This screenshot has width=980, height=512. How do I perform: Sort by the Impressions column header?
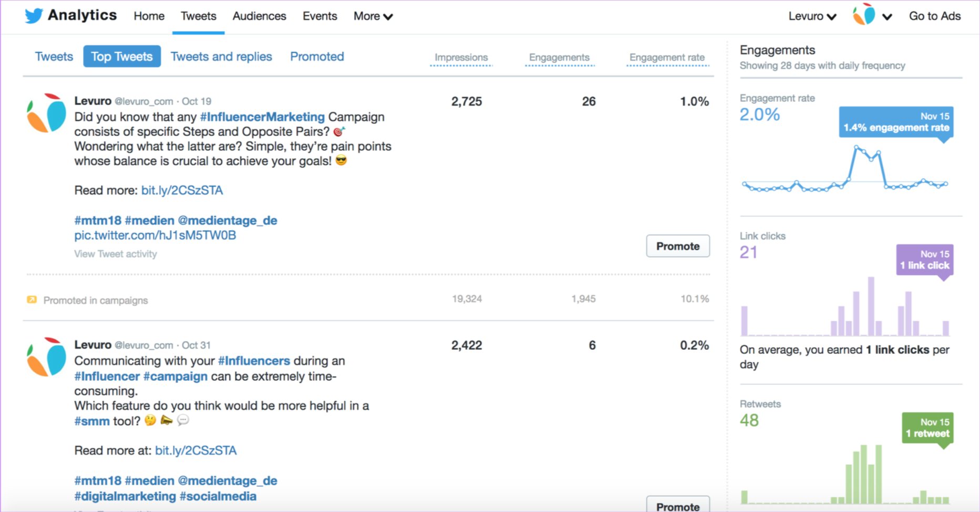(x=461, y=58)
